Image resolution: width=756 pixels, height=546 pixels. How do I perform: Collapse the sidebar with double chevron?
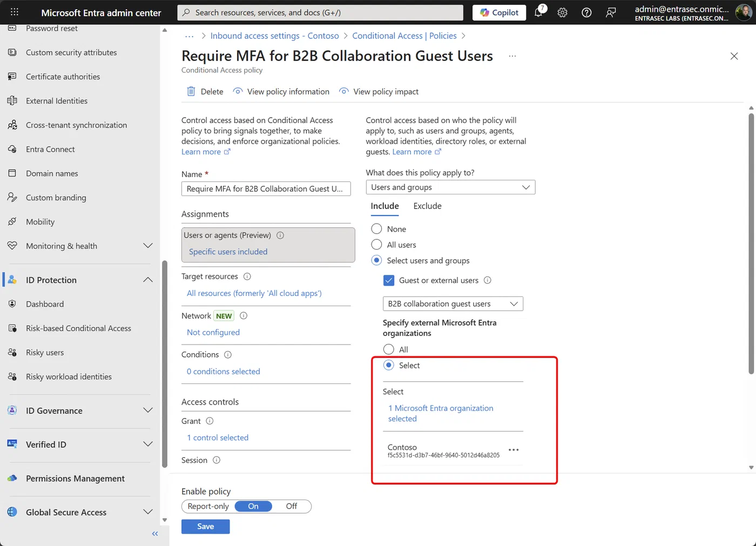click(x=155, y=534)
